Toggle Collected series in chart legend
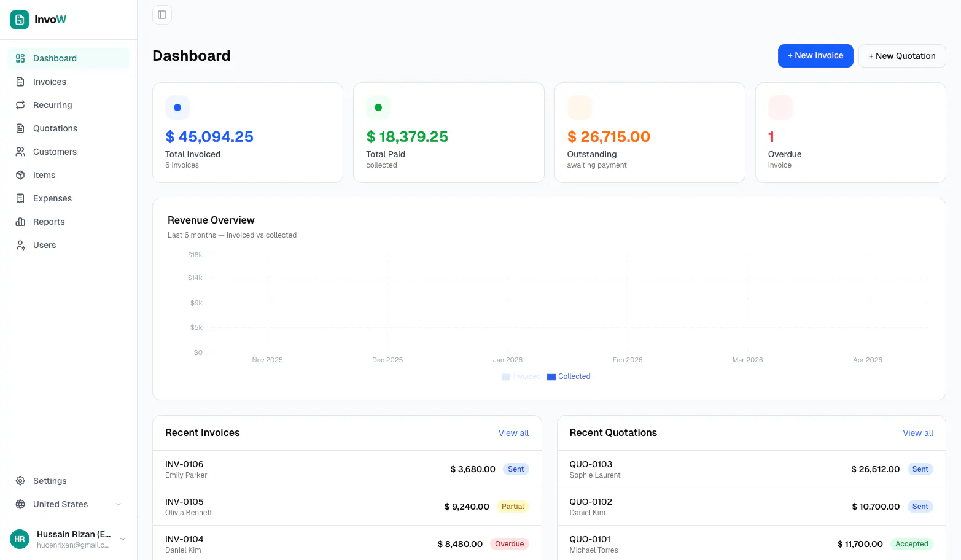This screenshot has width=961, height=560. point(569,376)
